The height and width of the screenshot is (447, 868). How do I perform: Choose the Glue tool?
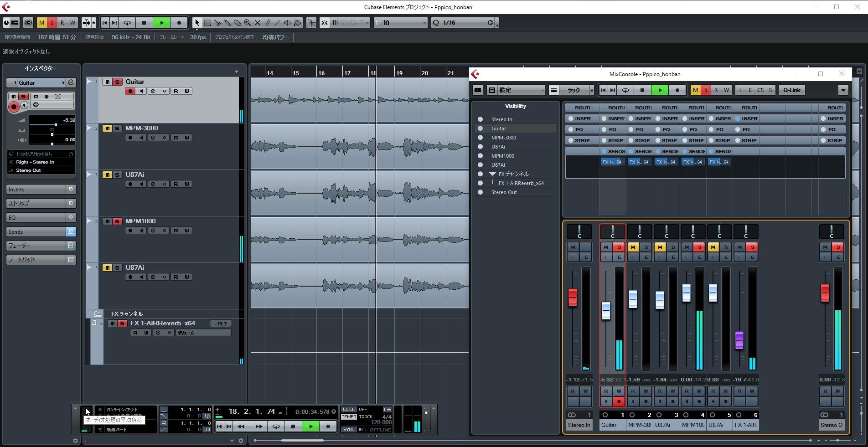tap(227, 23)
